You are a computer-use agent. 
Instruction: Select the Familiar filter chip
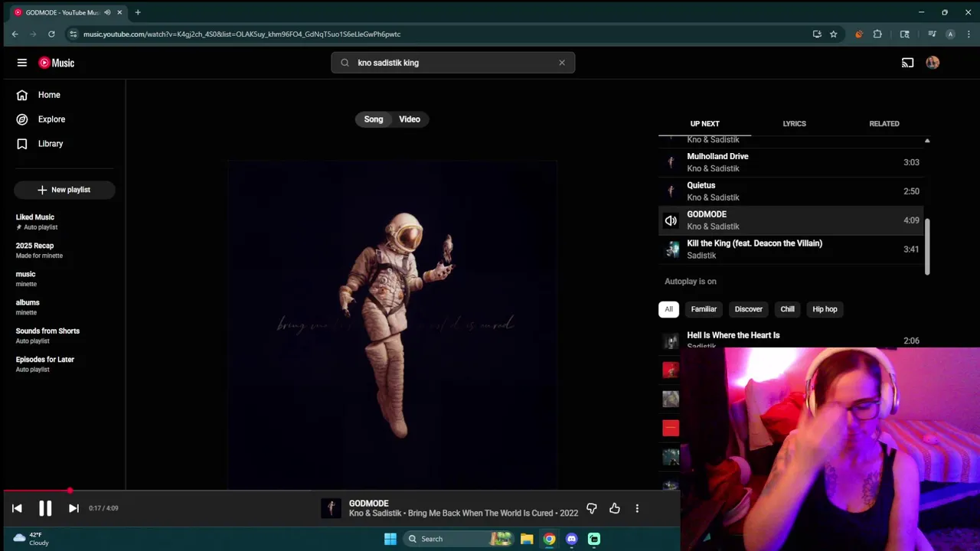click(704, 309)
